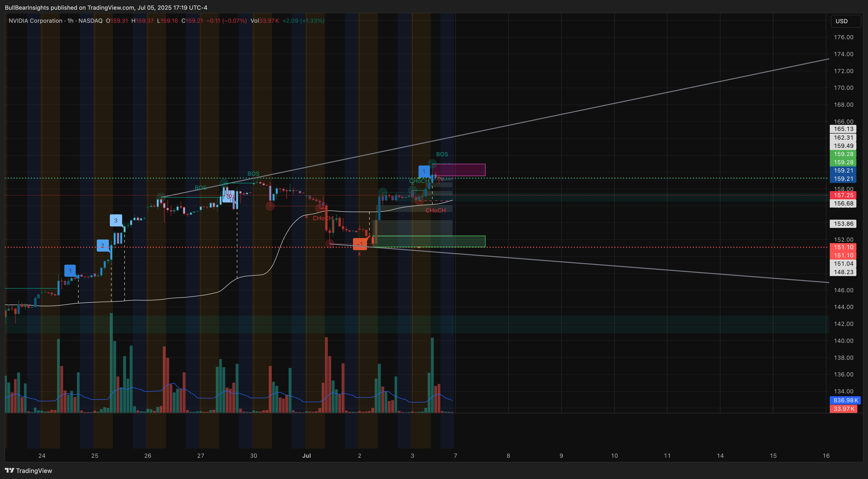Click the 168.00 price axis tick

tap(843, 105)
